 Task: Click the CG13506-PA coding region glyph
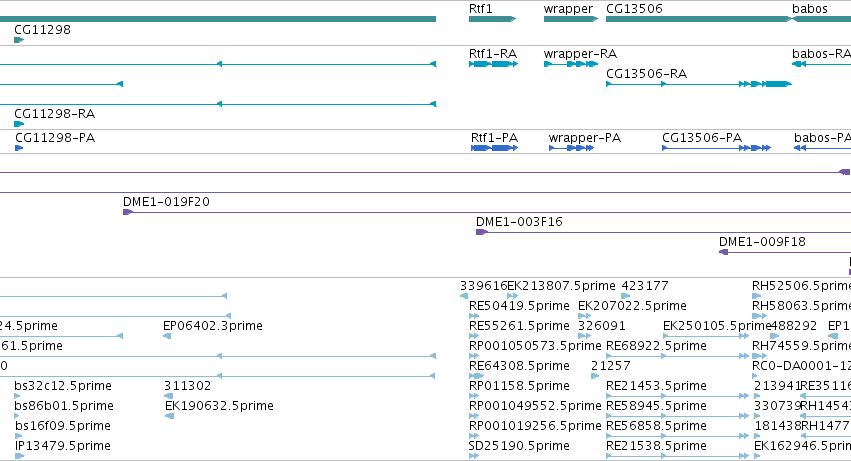[716, 148]
